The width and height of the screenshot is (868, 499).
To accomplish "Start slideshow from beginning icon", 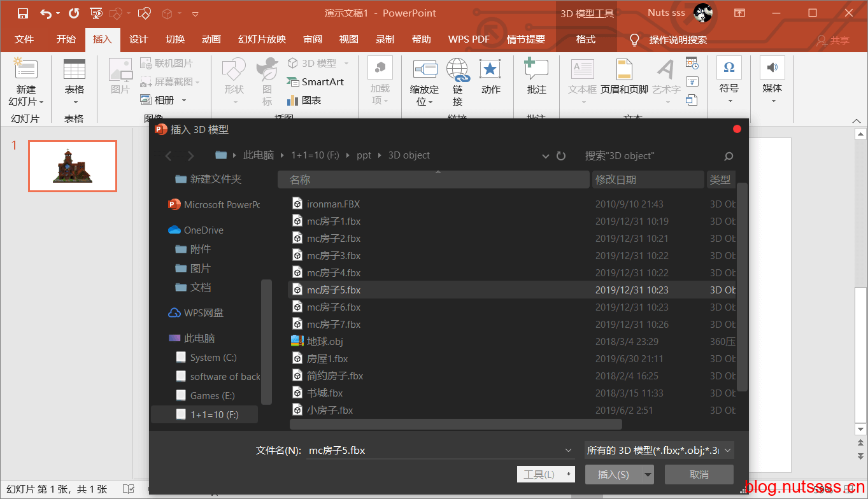I will pyautogui.click(x=96, y=13).
